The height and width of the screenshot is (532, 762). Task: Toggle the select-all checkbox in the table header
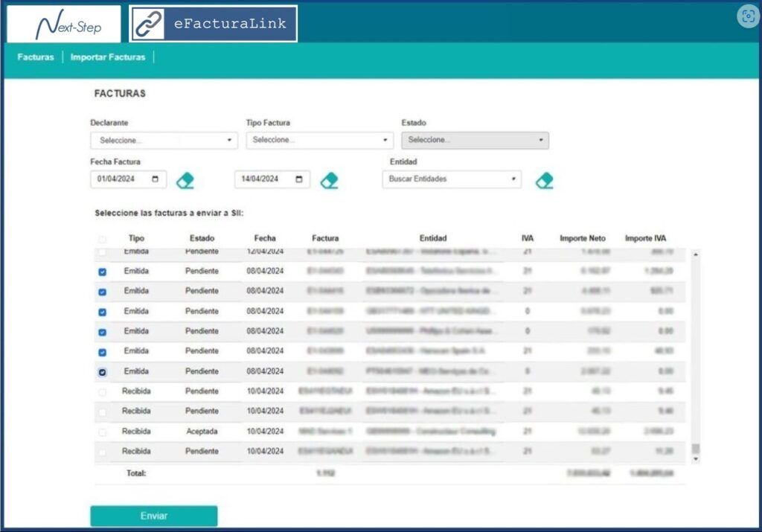(x=102, y=239)
